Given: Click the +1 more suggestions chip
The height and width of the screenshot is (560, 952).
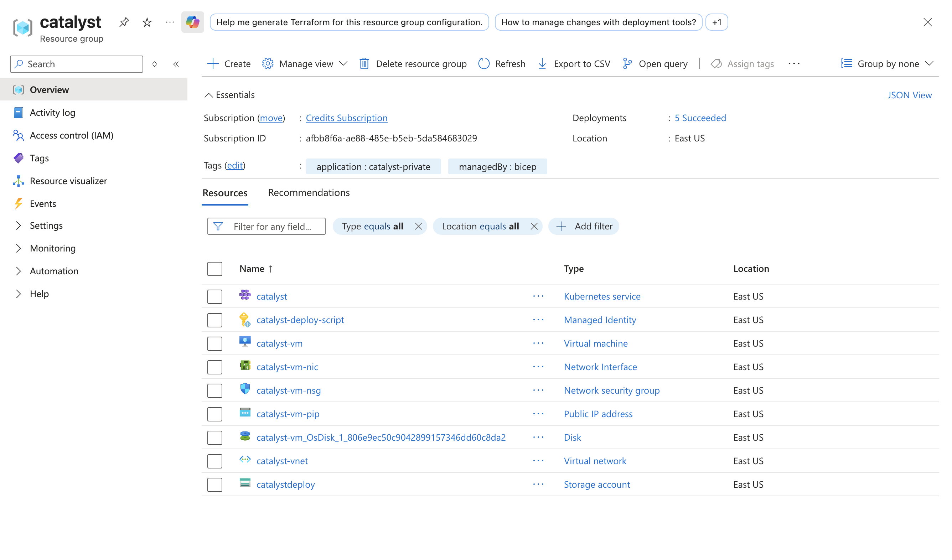Looking at the screenshot, I should coord(716,22).
